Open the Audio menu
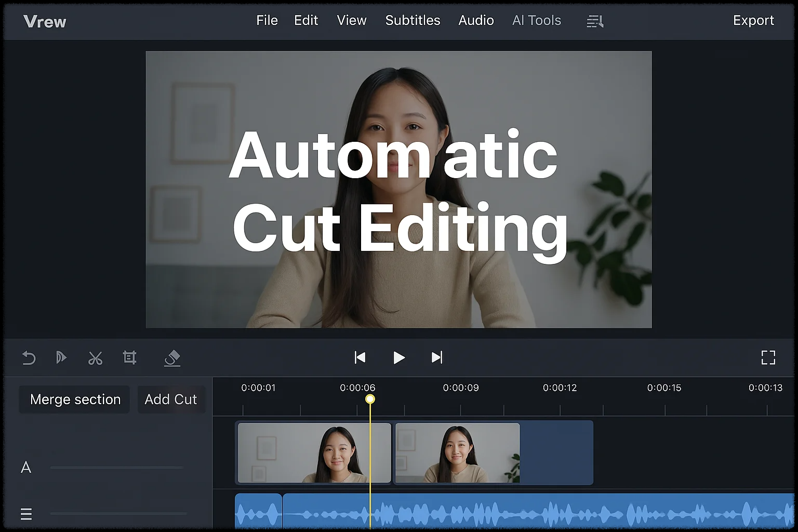This screenshot has width=798, height=532. click(476, 20)
